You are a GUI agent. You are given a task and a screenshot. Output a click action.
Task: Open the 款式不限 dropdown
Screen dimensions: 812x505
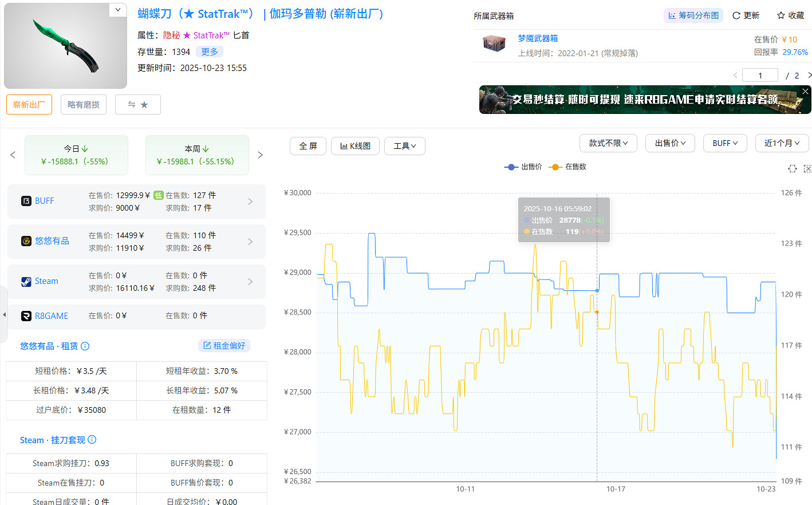pyautogui.click(x=608, y=143)
